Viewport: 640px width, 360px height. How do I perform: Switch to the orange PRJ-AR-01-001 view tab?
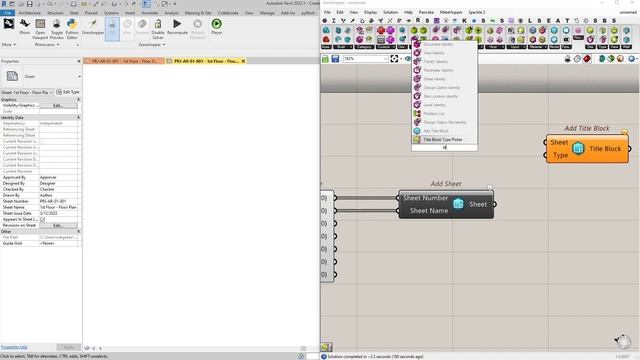[x=124, y=61]
